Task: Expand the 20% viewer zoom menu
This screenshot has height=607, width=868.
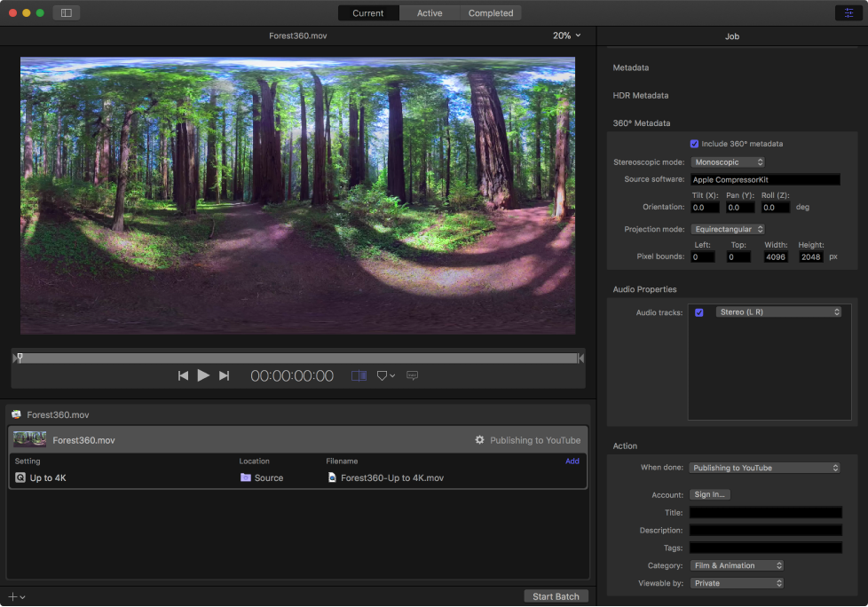Action: [566, 35]
